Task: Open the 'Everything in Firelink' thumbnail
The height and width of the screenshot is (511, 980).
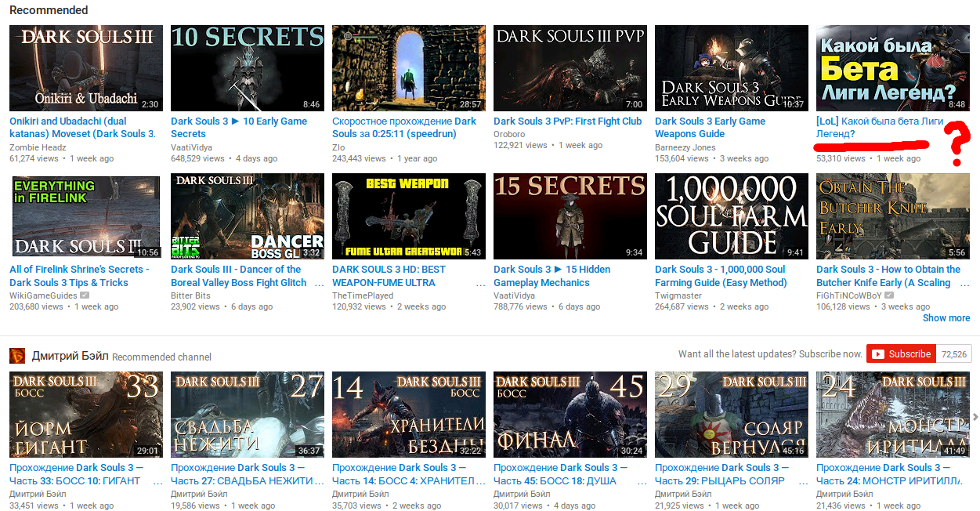Action: point(86,216)
